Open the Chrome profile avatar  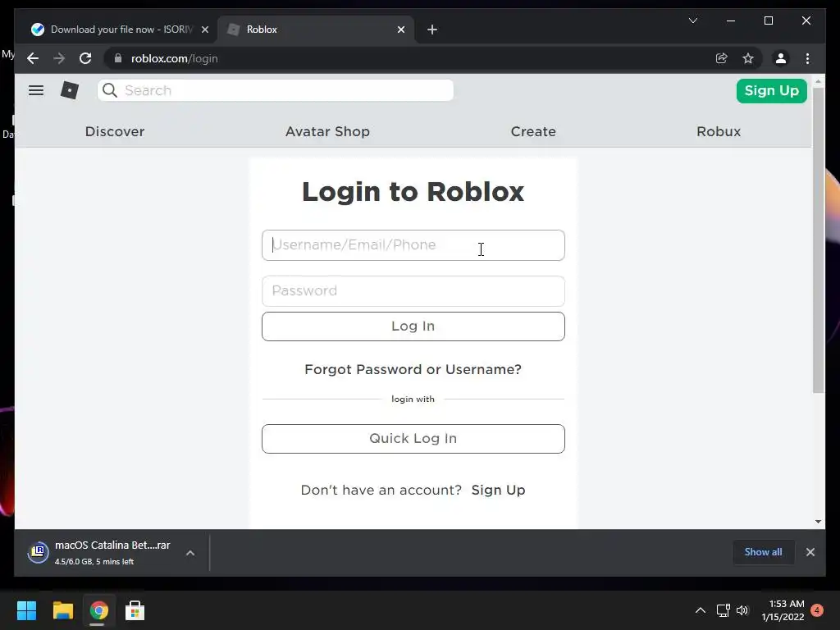coord(781,58)
